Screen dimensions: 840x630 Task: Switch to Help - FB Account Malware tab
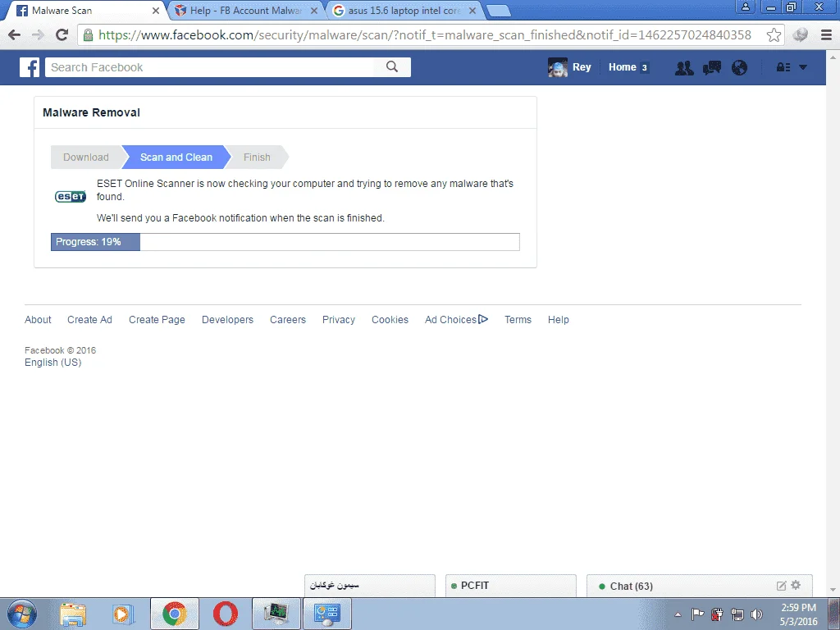246,10
